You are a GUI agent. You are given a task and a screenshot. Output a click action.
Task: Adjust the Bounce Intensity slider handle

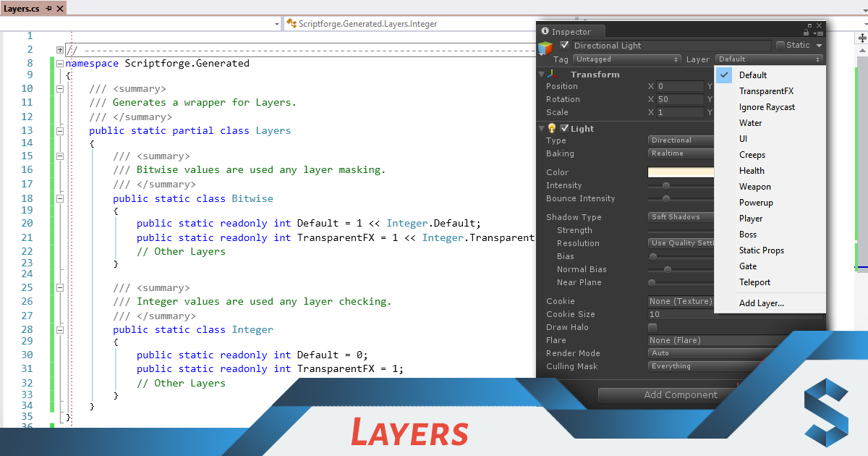666,199
